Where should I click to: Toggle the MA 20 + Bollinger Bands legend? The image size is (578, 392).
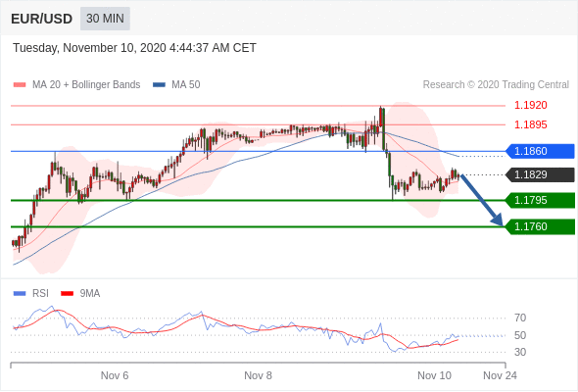76,85
